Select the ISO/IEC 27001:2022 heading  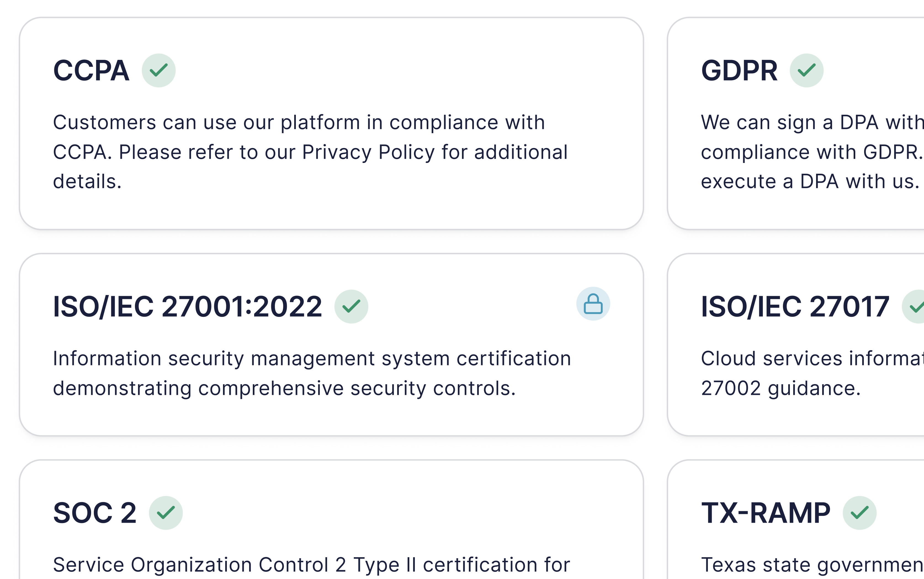click(187, 307)
